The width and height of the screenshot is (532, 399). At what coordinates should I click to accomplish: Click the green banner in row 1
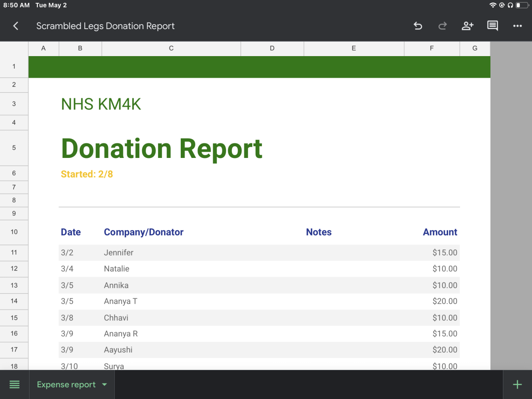pyautogui.click(x=259, y=67)
